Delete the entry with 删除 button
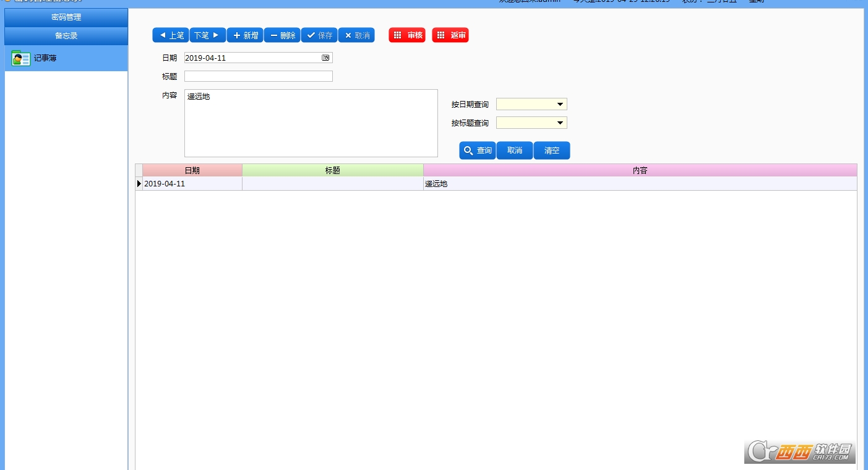The width and height of the screenshot is (868, 470). coord(282,35)
